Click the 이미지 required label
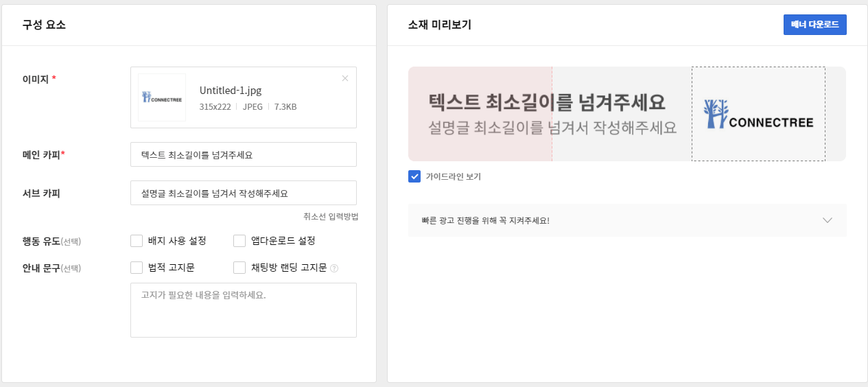This screenshot has width=868, height=387. click(x=39, y=79)
